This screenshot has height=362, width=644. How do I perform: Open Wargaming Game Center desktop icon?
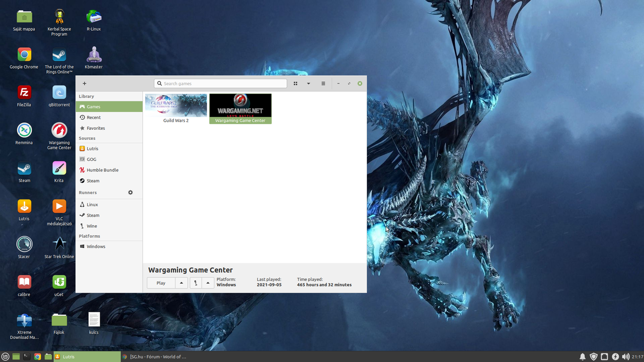(x=59, y=131)
